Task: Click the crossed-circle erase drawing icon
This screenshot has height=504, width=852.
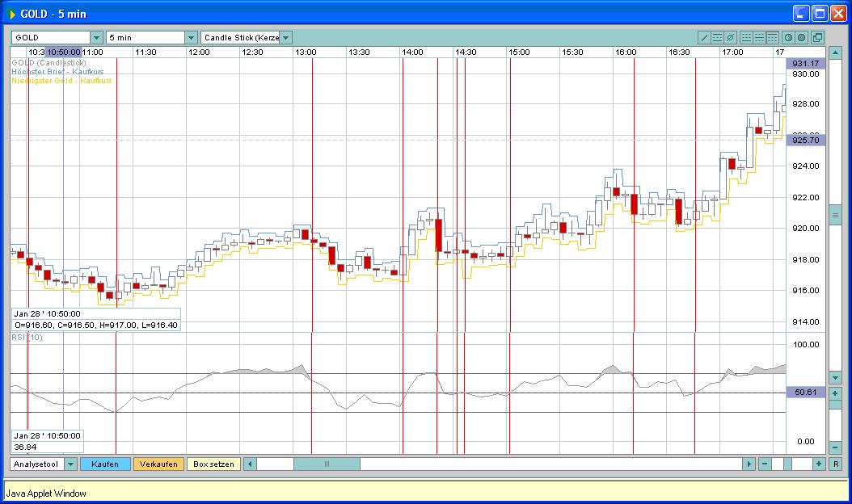Action: coord(730,37)
